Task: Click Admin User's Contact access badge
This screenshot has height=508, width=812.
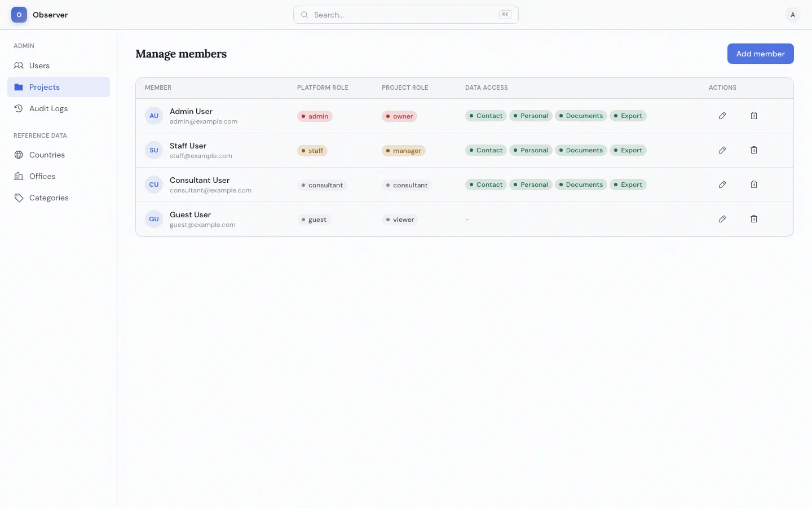Action: pyautogui.click(x=486, y=116)
